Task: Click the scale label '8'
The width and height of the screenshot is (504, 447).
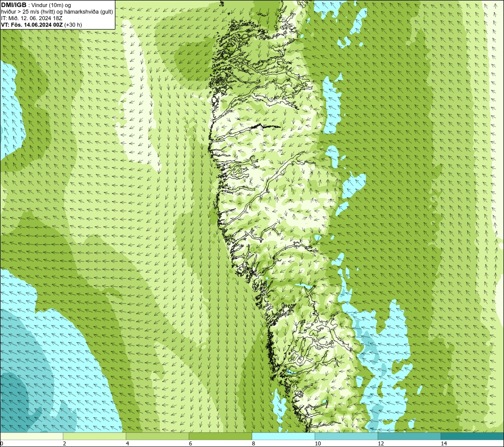Action: pyautogui.click(x=254, y=443)
